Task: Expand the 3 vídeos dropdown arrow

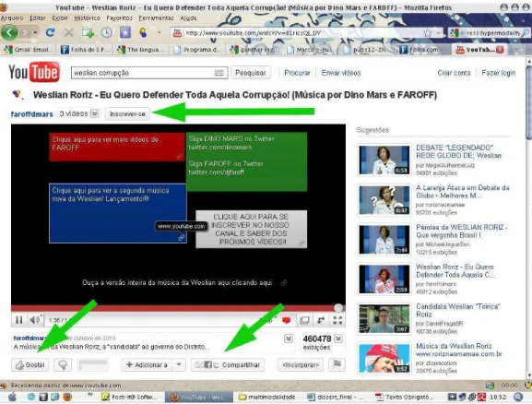Action: [x=95, y=113]
